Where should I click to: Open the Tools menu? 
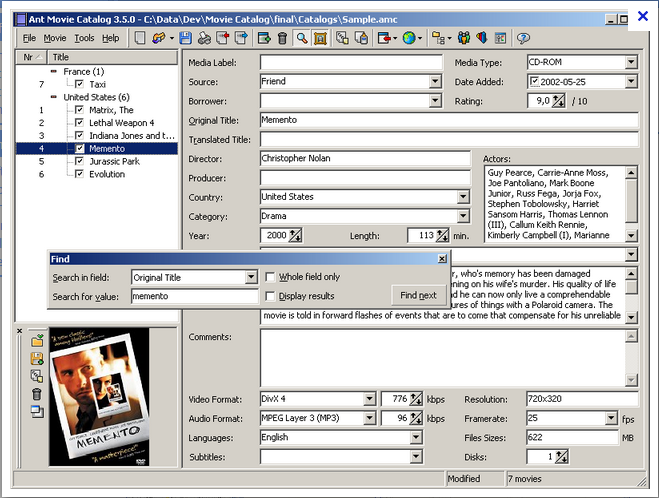click(84, 38)
